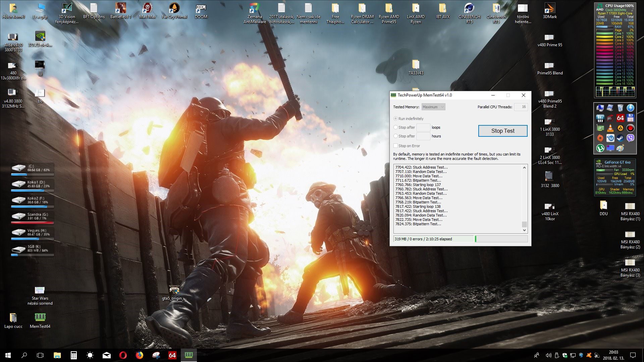Launch Daemon Tools from the launcher gadget

[x=631, y=108]
